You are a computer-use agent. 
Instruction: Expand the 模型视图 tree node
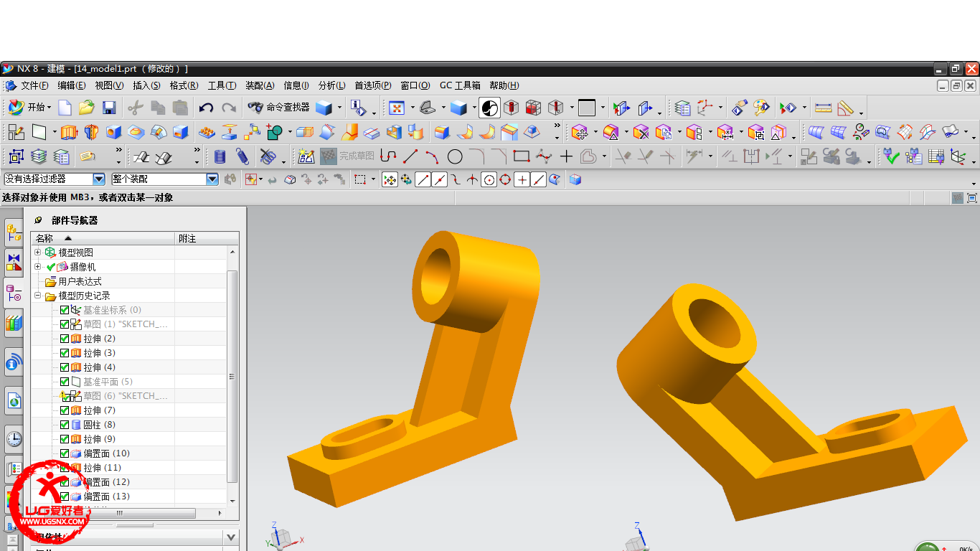click(x=38, y=253)
